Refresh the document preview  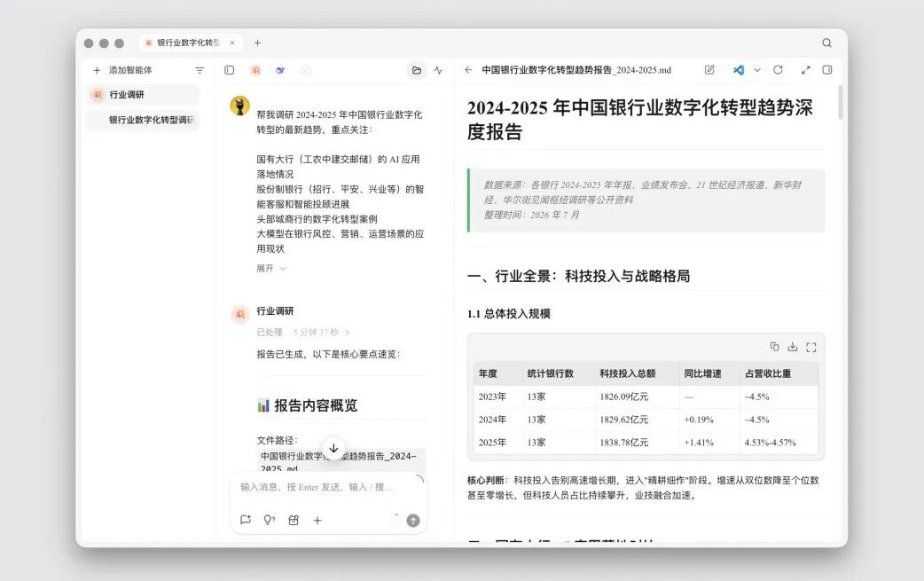point(778,69)
